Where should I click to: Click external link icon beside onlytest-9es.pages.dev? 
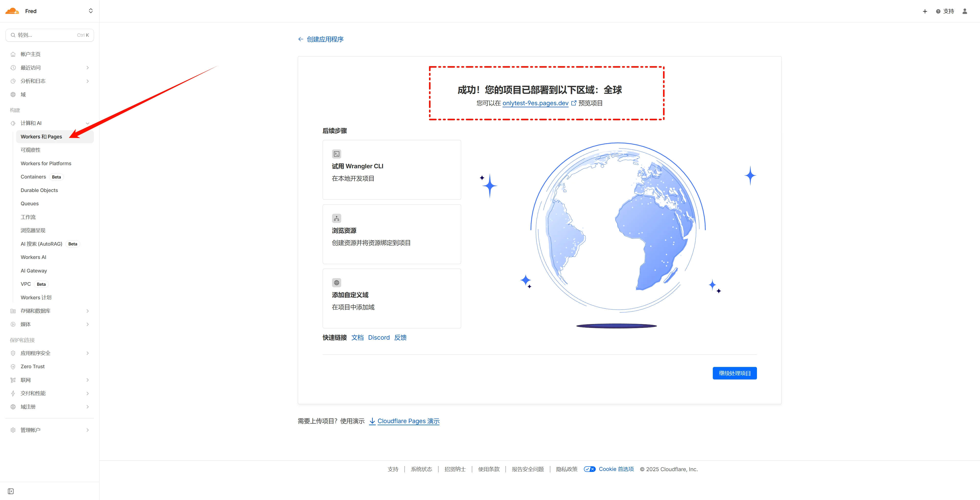pyautogui.click(x=574, y=103)
